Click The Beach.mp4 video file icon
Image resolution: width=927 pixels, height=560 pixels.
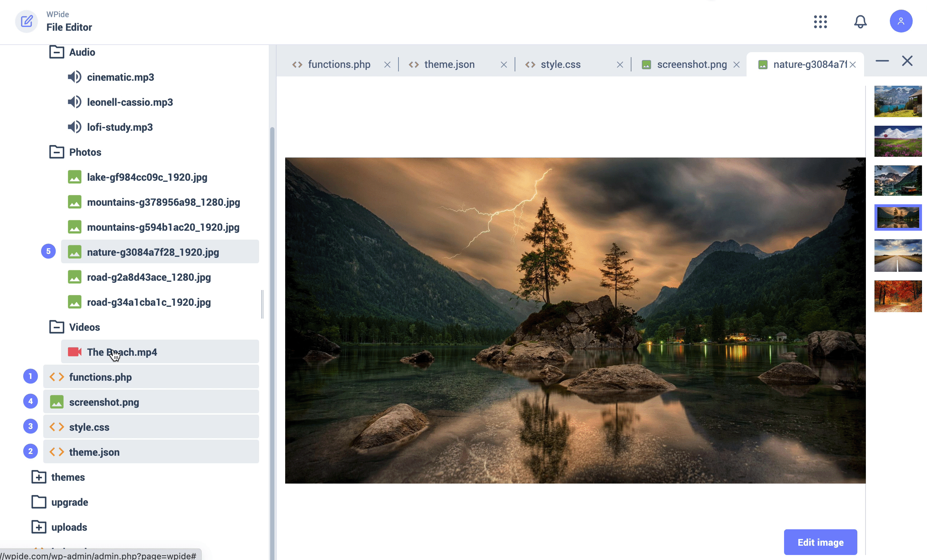tap(74, 351)
